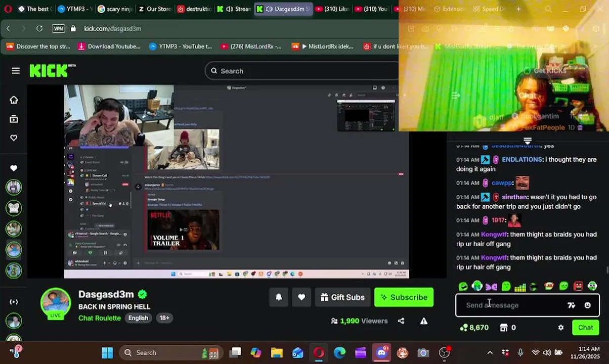Switch to scary ninja Google tab
The image size is (609, 364).
pyautogui.click(x=114, y=9)
